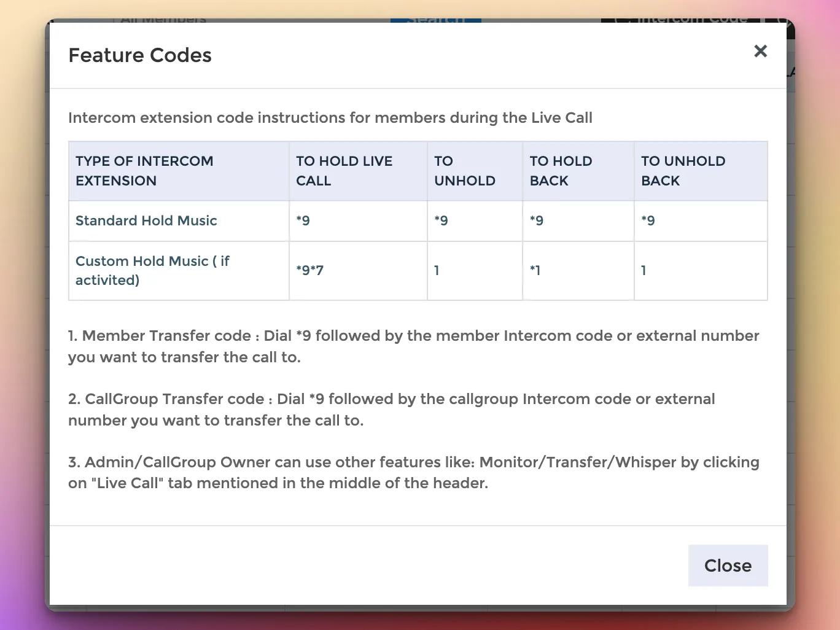Select the "TO UNHOLD" column header
The image size is (840, 630).
[475, 171]
